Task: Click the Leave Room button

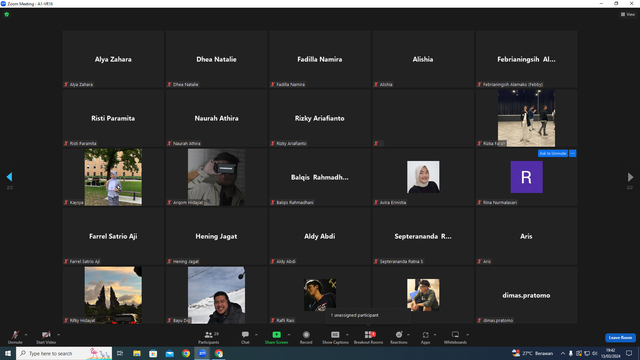Action: pos(620,338)
